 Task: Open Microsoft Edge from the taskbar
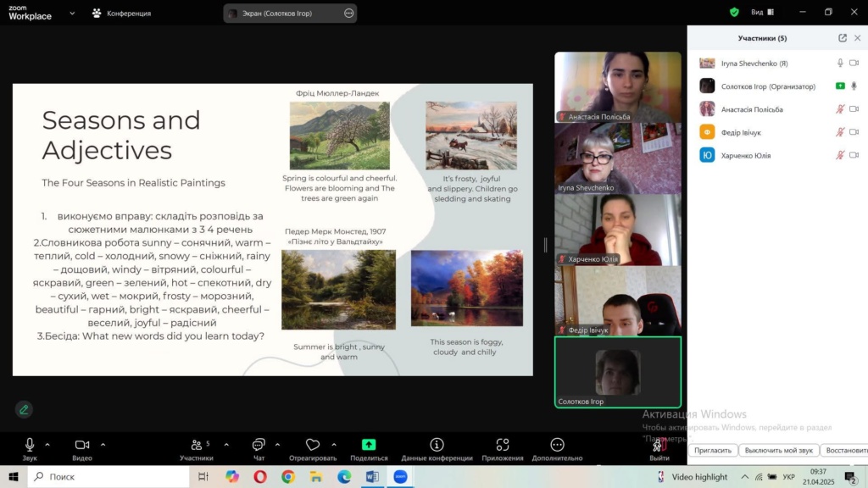[x=344, y=476]
